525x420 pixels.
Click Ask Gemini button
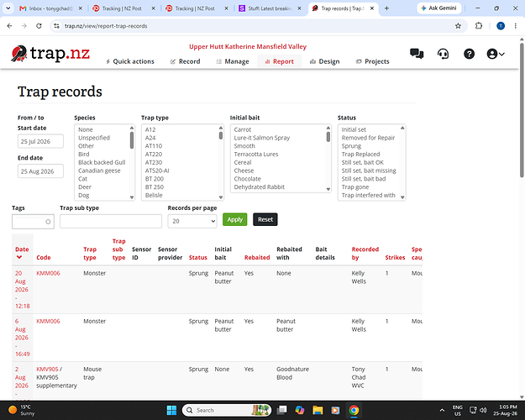tap(438, 8)
